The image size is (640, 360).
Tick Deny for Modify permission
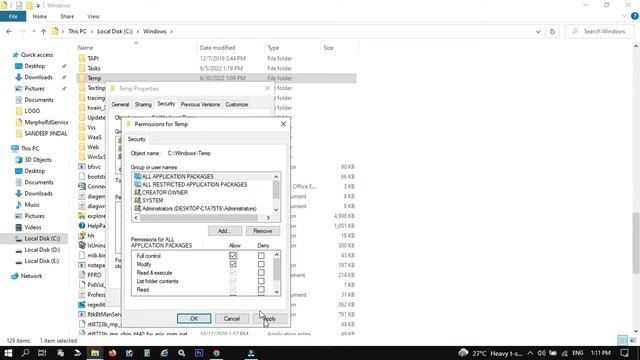[x=261, y=264]
